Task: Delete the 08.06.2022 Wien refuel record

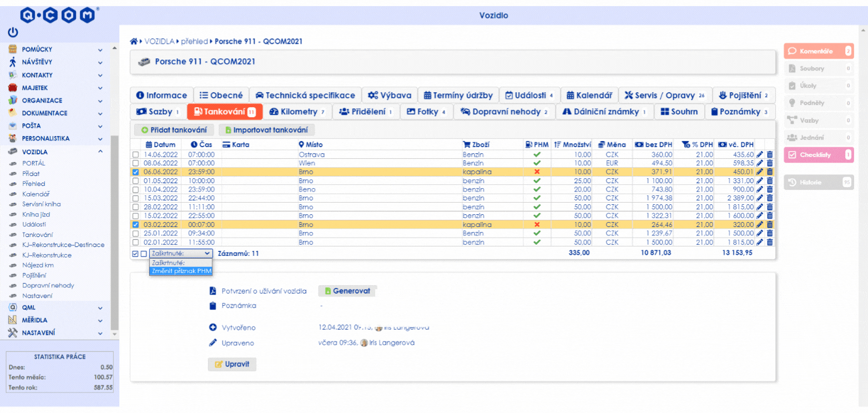Action: click(769, 163)
